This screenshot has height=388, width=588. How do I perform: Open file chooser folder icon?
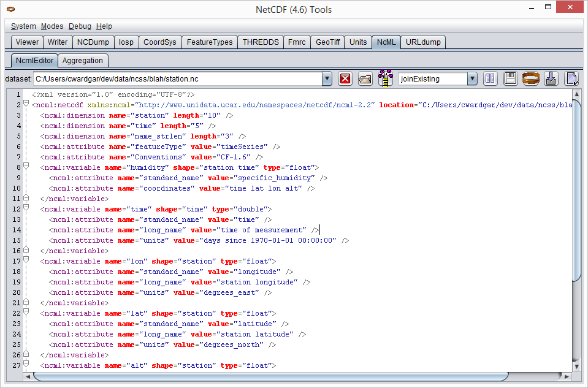tap(365, 78)
